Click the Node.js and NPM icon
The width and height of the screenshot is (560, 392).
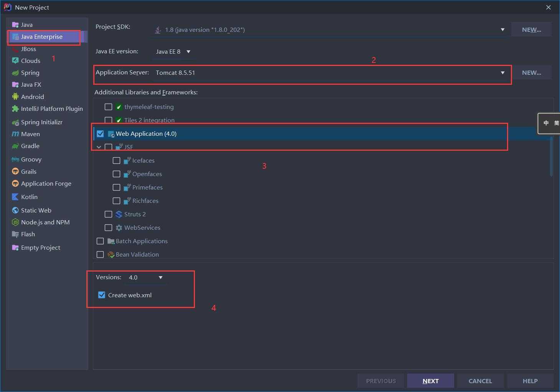15,222
